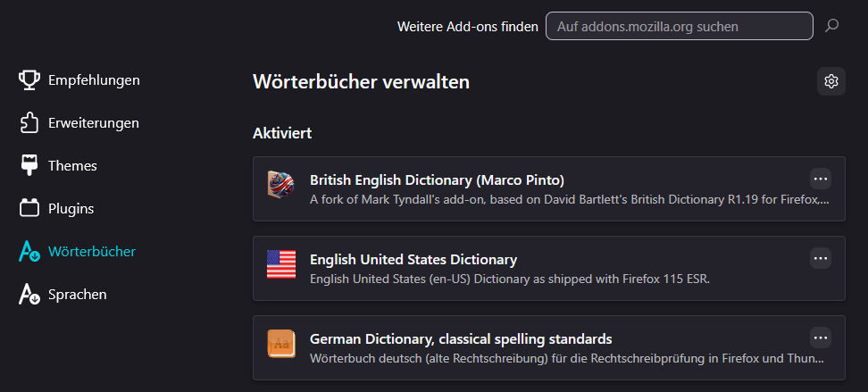Screen dimensions: 868x392
Task: Click the Erweiterungen puzzle piece icon
Action: (29, 123)
